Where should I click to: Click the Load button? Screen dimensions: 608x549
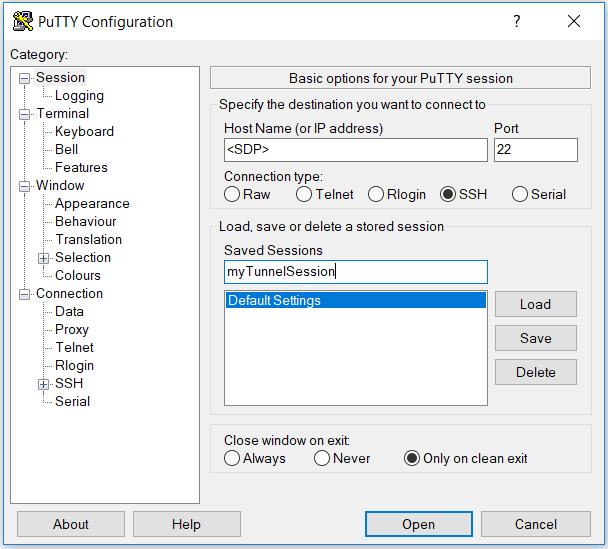click(535, 304)
